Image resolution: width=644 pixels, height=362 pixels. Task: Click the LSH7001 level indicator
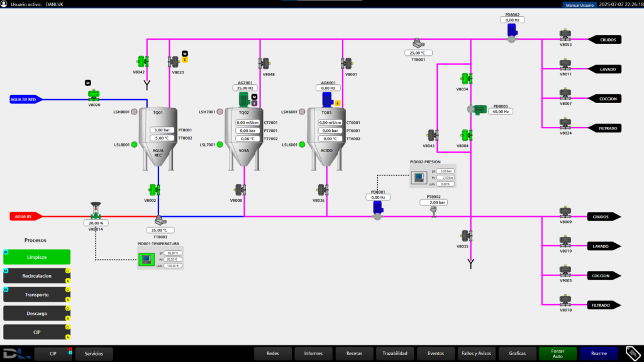click(x=220, y=112)
